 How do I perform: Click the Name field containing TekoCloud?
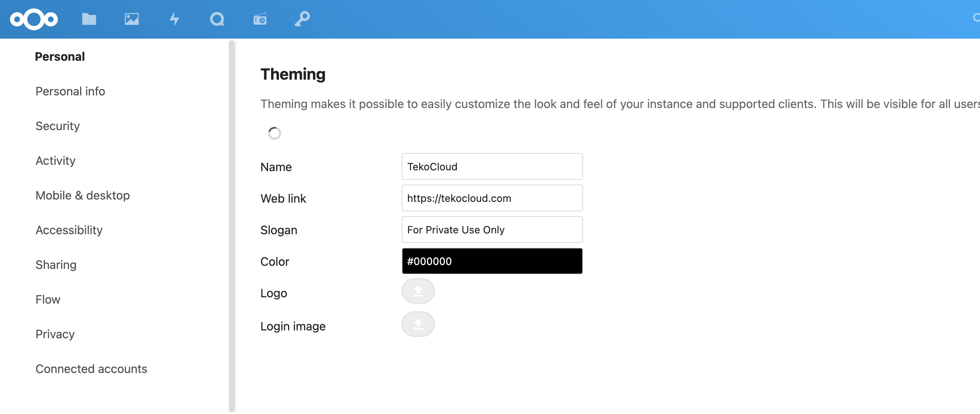(492, 166)
